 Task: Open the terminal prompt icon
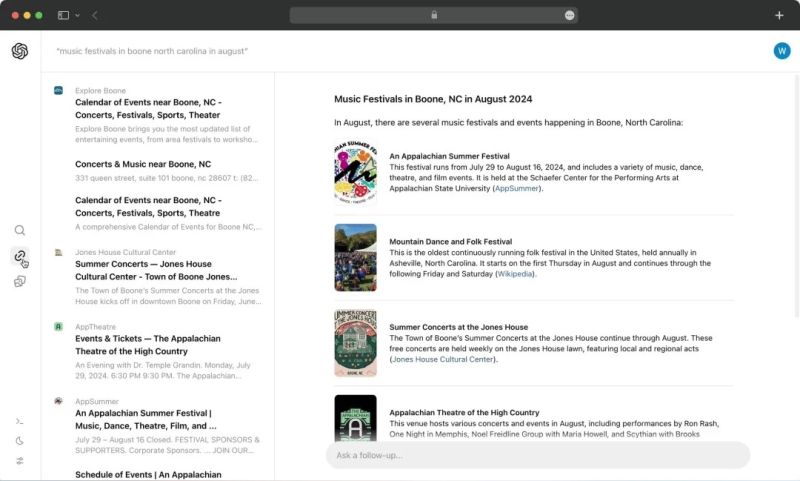pyautogui.click(x=19, y=421)
